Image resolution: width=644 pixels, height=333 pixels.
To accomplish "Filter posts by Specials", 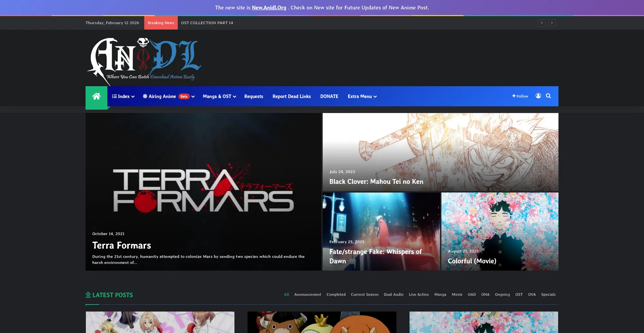I will tap(548, 294).
